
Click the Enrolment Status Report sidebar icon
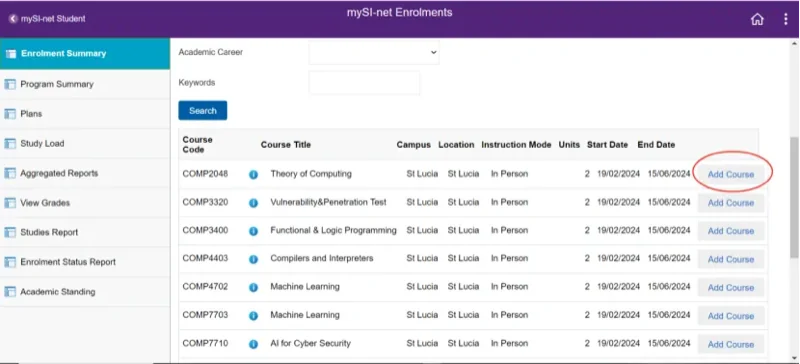10,262
